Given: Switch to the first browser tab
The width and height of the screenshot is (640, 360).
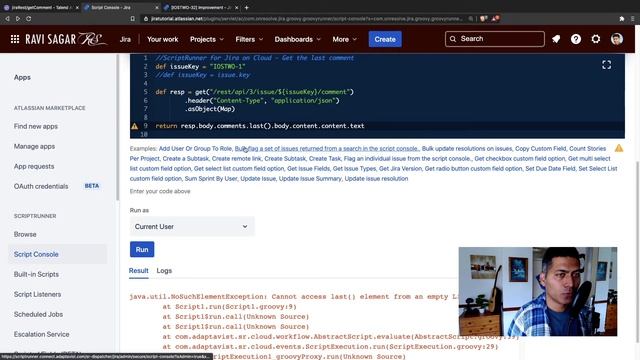Looking at the screenshot, I should (x=40, y=7).
